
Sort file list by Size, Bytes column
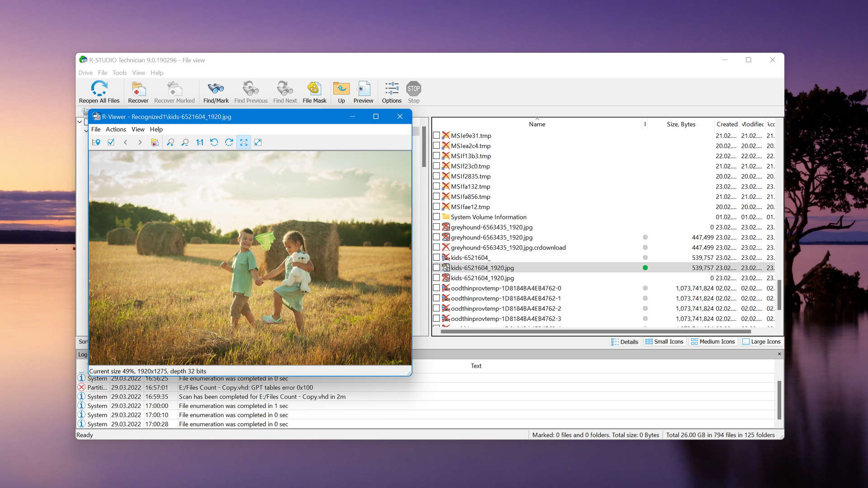[680, 124]
